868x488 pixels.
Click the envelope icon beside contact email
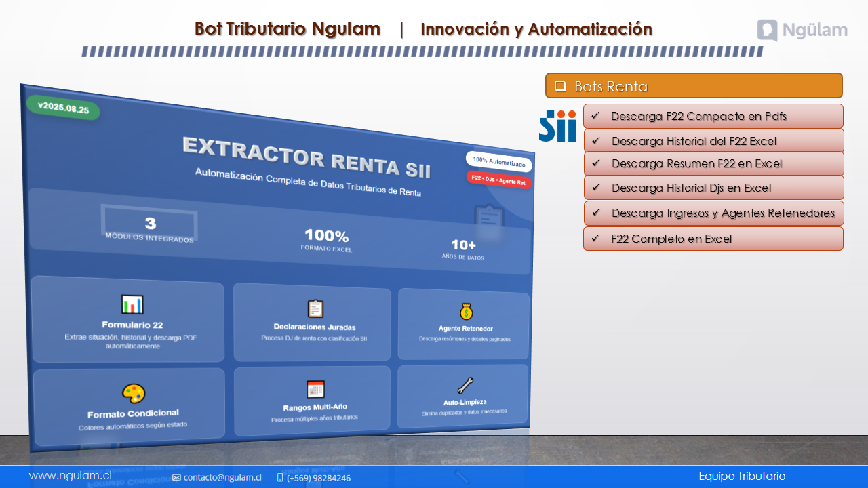176,478
